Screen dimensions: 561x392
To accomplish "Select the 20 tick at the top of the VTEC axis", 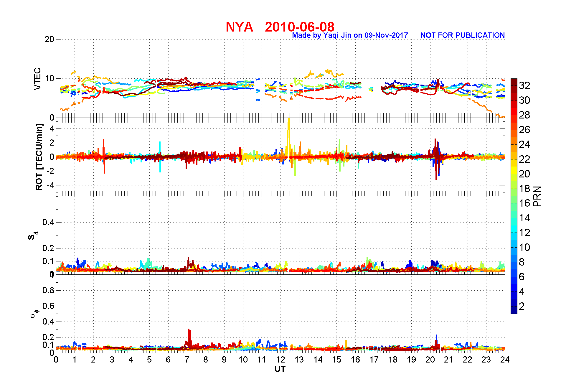I will pos(49,39).
